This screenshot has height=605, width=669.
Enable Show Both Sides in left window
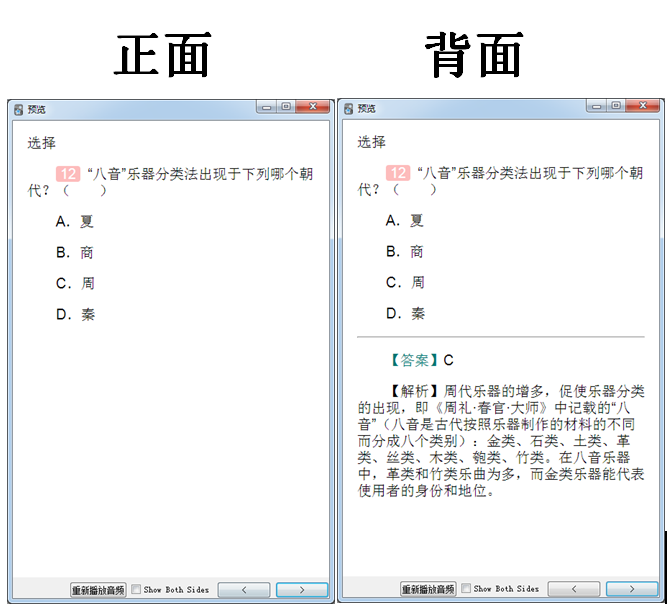click(136, 589)
